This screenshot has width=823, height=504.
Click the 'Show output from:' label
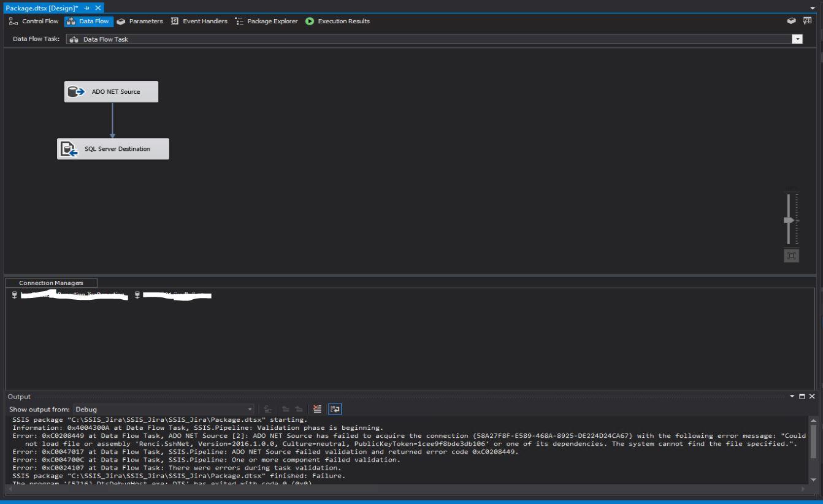tap(39, 409)
